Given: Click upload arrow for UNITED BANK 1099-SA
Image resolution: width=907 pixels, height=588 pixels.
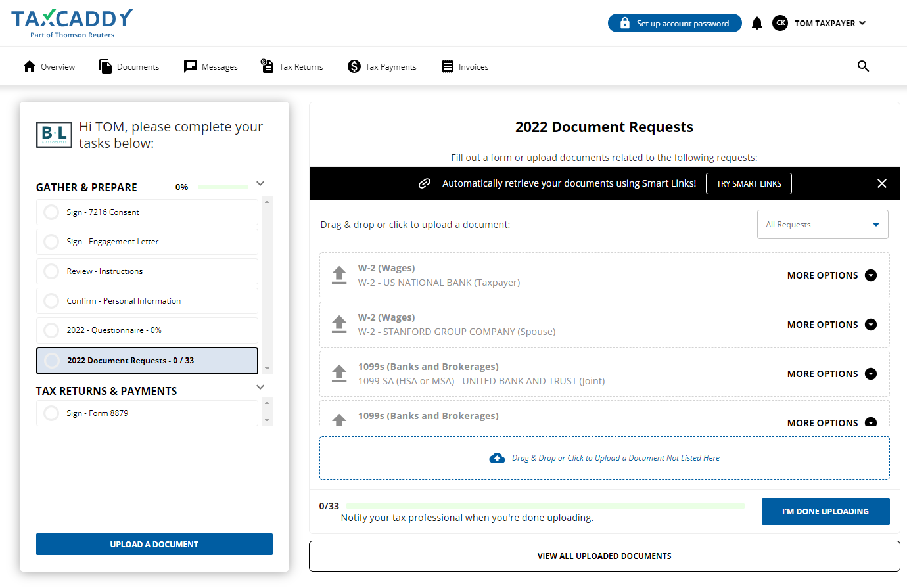Looking at the screenshot, I should click(x=339, y=374).
